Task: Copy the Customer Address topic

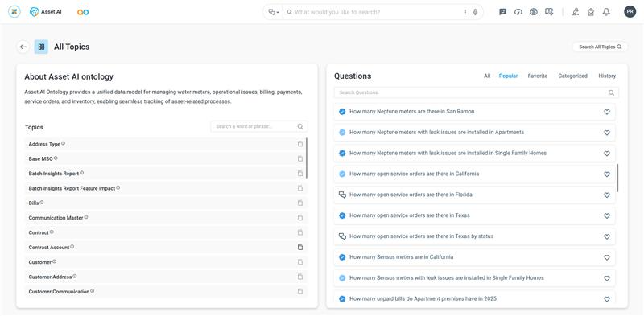Action: click(300, 277)
